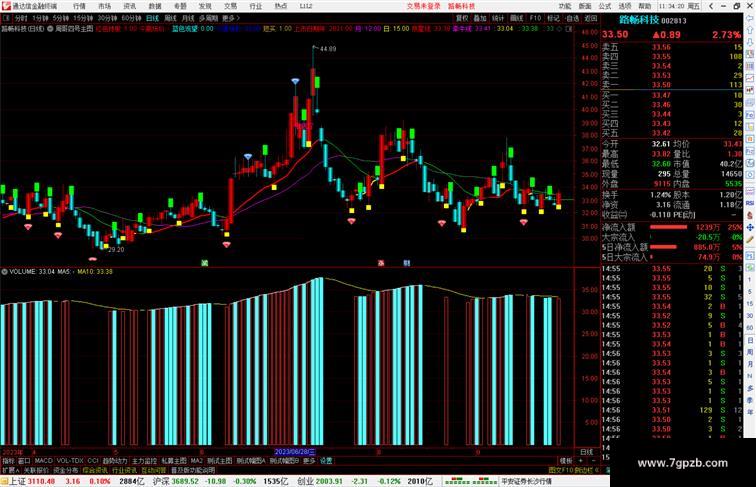Select the pencil drawing icon in sidebar
Viewport: 756px width, 487px height.
point(750,239)
